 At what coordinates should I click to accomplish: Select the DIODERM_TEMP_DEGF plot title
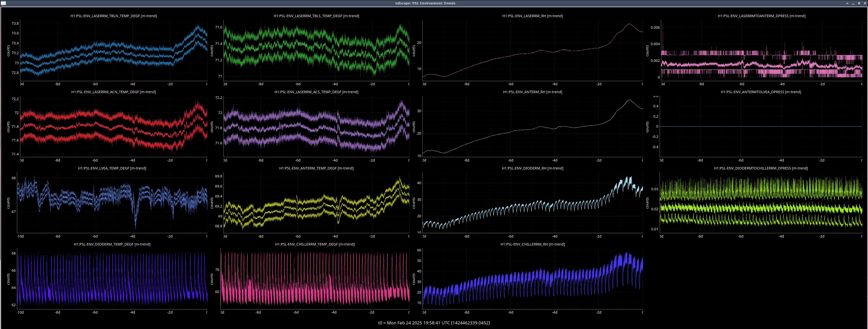click(112, 244)
